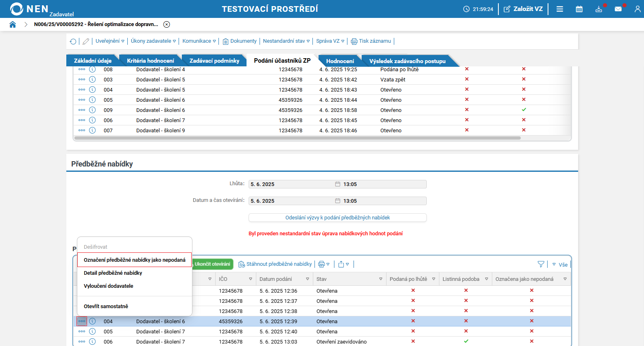The image size is (644, 346).
Task: Close the N006/25/V00005292 breadcrumb tab
Action: click(166, 24)
